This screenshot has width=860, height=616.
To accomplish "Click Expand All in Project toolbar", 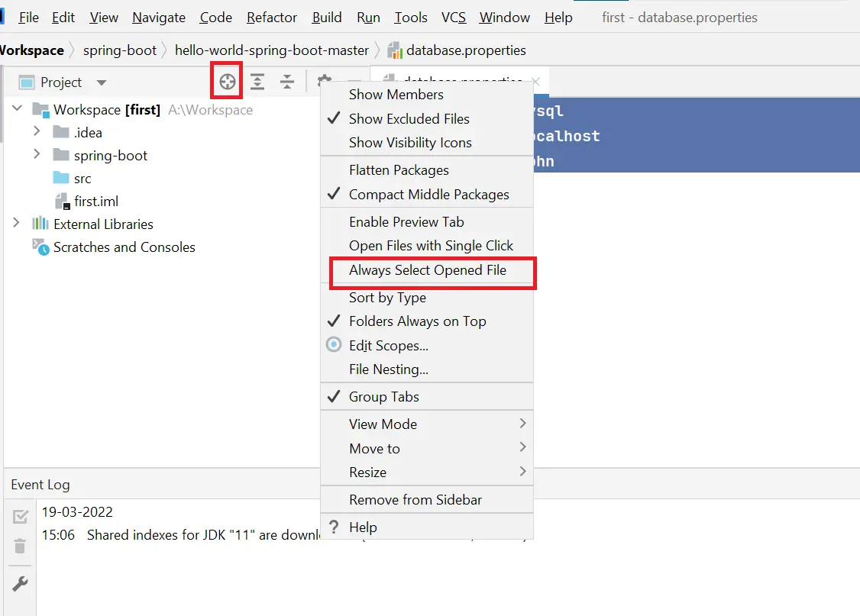I will point(257,79).
